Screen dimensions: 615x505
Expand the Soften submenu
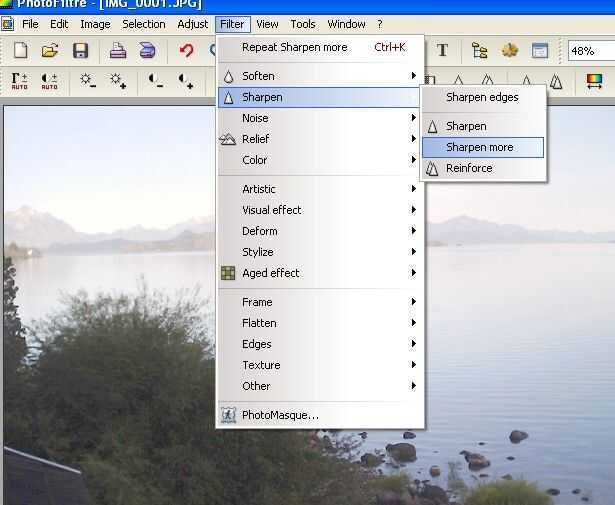320,76
